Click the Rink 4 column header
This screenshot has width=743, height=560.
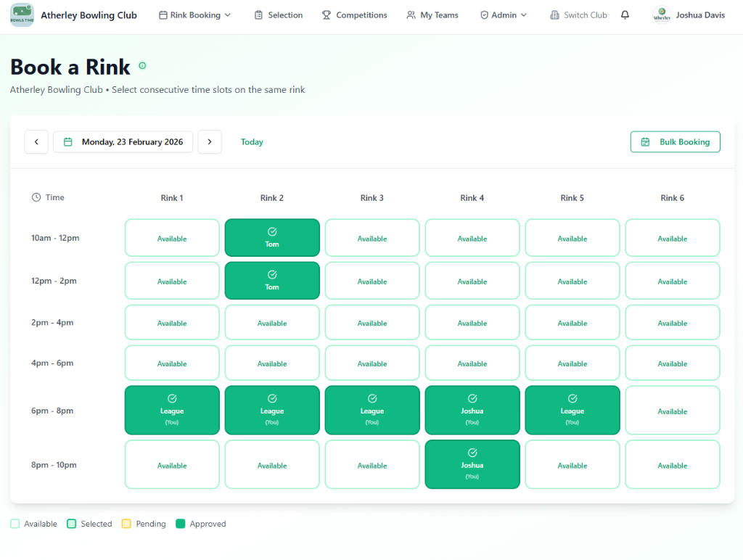(472, 198)
